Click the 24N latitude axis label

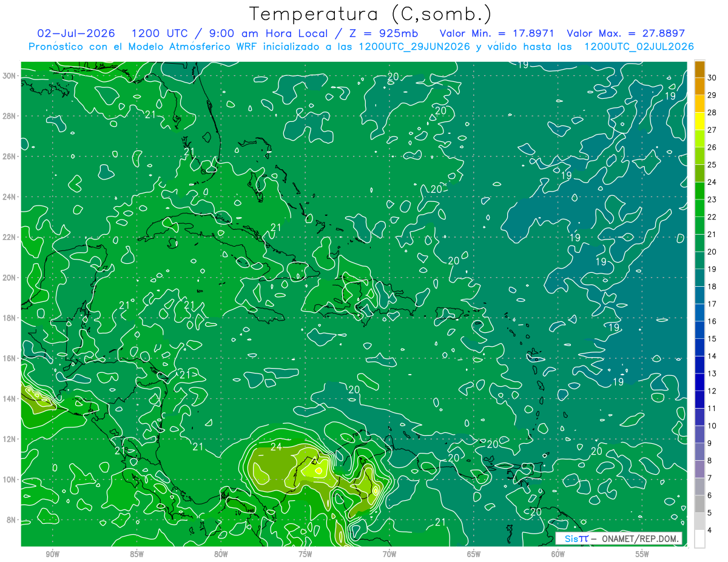coord(10,196)
